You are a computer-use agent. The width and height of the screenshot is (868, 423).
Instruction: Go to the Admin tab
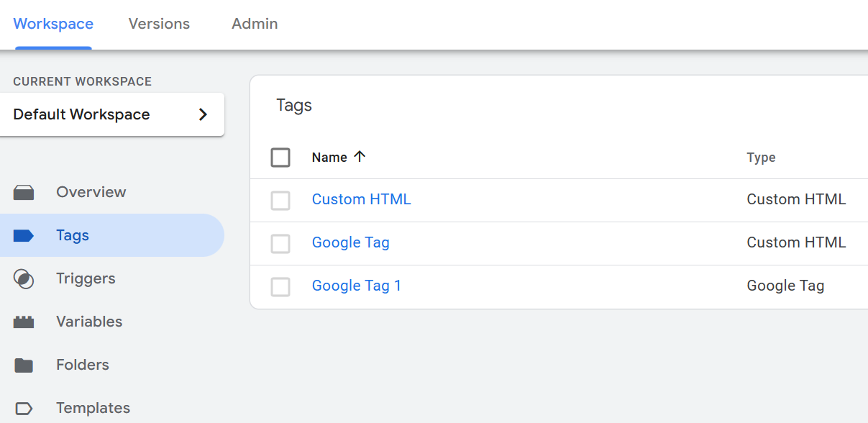tap(255, 24)
